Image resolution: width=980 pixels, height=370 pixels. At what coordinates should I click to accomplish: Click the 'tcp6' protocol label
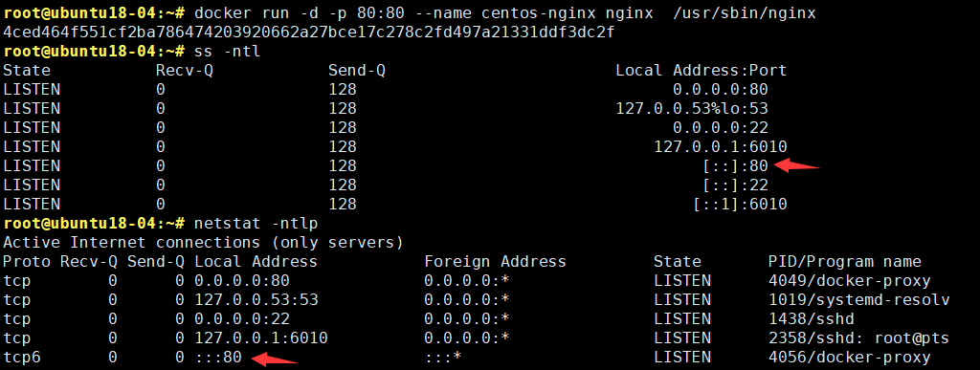click(x=22, y=357)
